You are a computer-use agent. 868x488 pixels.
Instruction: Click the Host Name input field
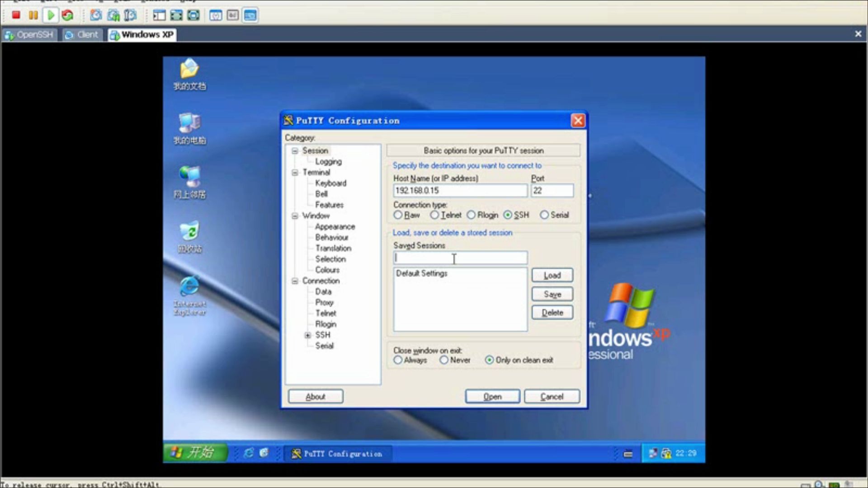click(460, 191)
